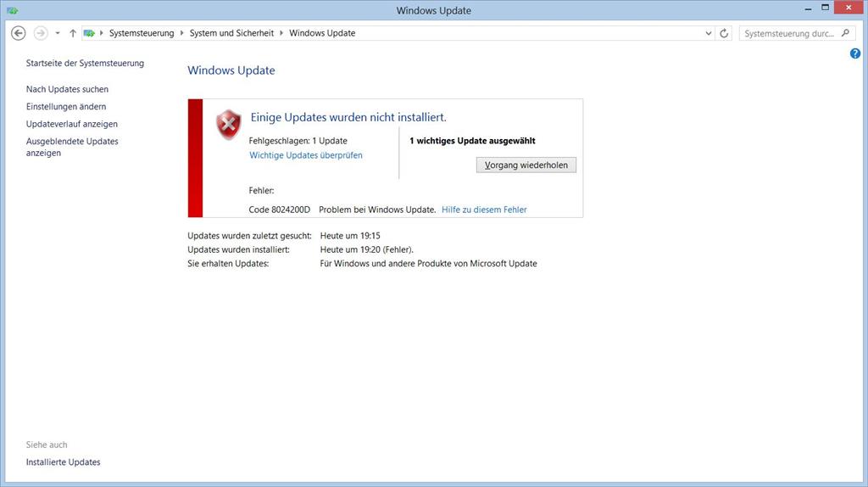
Task: Maximize the Windows Update window
Action: tap(825, 8)
